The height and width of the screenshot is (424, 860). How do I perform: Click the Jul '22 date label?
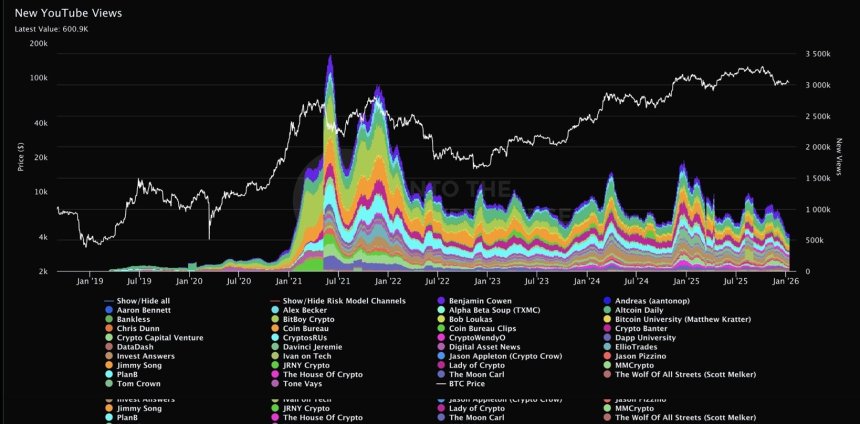click(437, 281)
